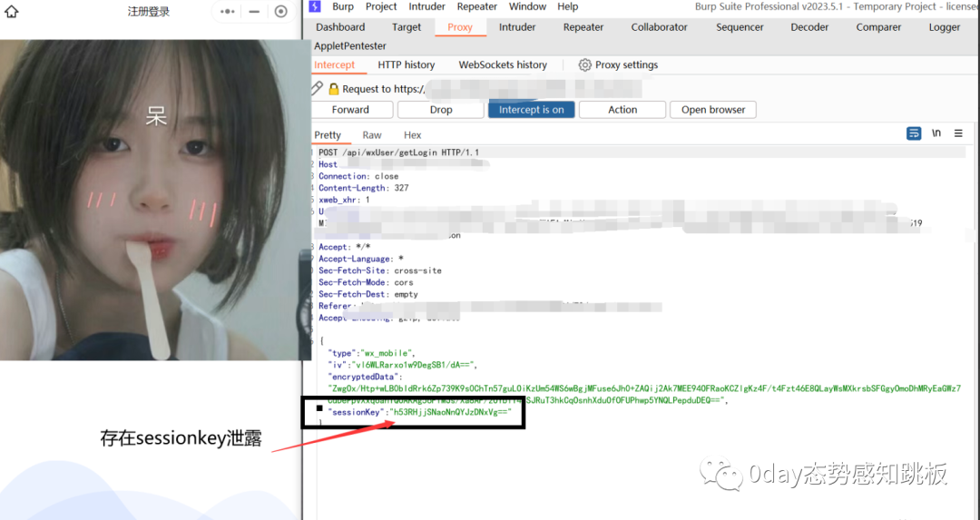Open the AppletPentester extension tab

click(x=350, y=45)
